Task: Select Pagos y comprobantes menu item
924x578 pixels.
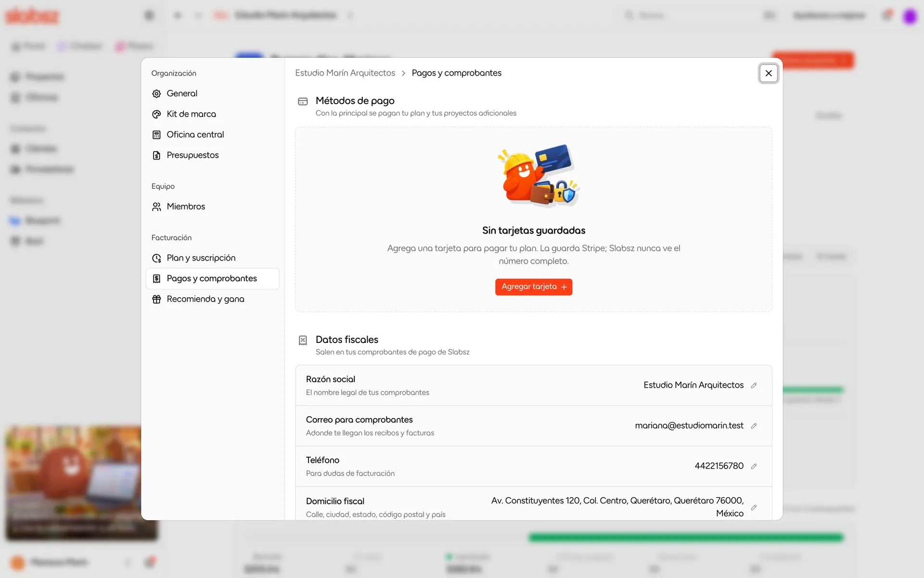Action: (x=212, y=278)
